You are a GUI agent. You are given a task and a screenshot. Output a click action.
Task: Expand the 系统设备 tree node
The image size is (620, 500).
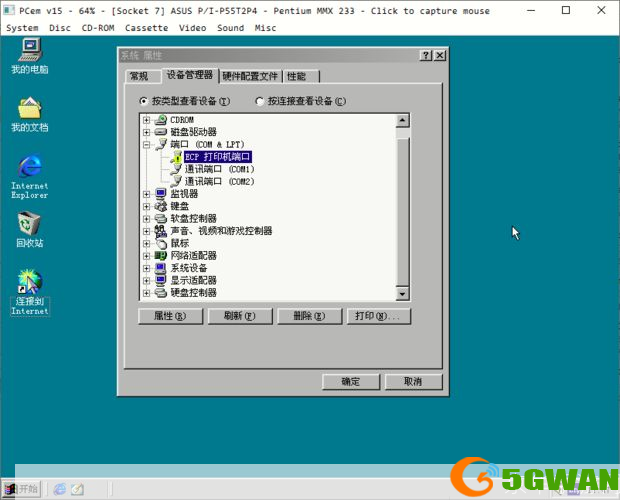(147, 268)
